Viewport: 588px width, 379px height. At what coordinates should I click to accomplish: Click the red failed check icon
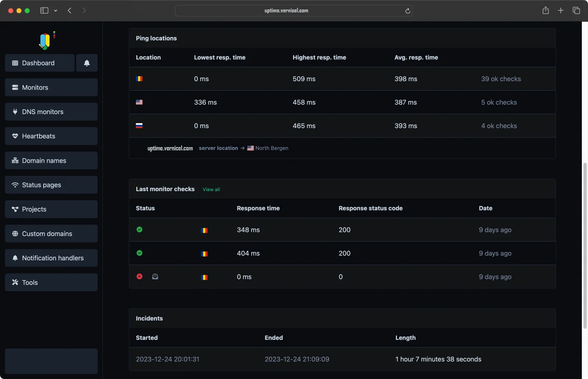(x=139, y=276)
